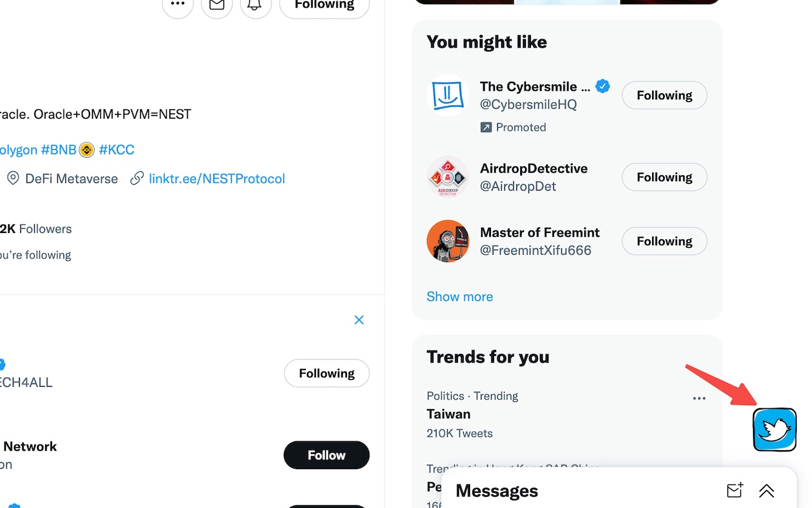Open the profile picture of AirdropDetective

[448, 177]
